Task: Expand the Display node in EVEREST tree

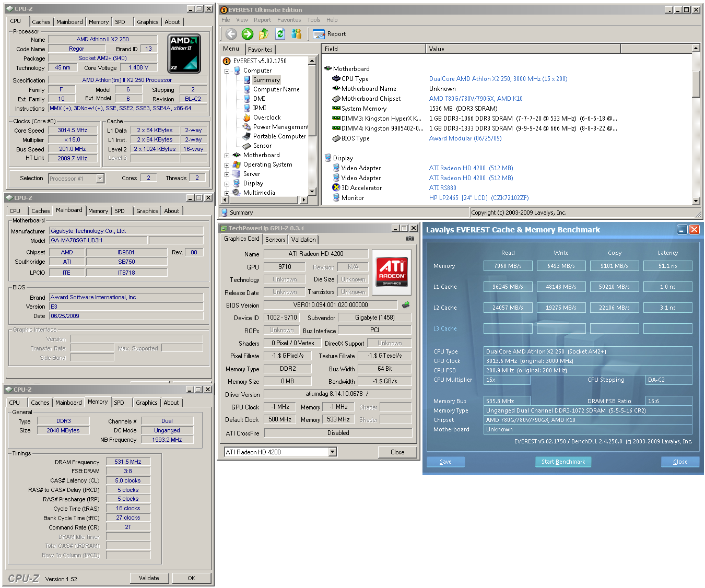Action: click(x=227, y=184)
